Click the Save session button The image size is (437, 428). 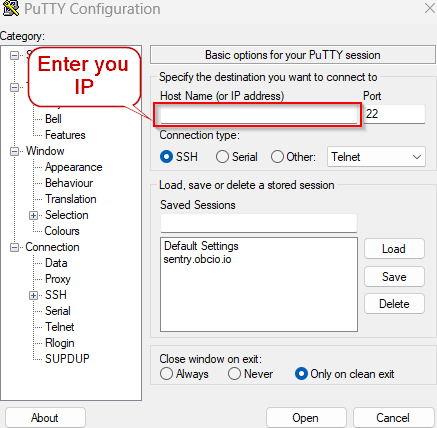click(x=394, y=277)
